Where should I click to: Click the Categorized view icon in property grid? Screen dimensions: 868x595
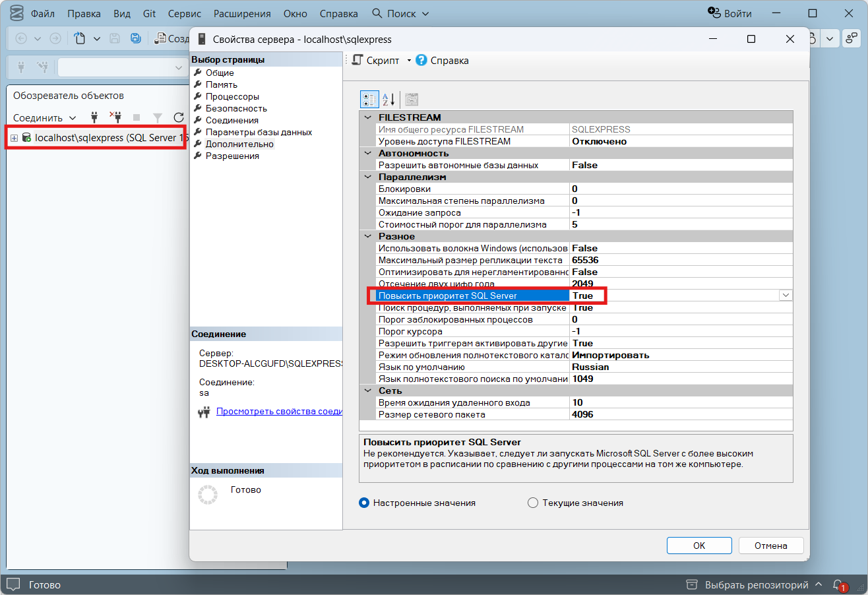369,100
